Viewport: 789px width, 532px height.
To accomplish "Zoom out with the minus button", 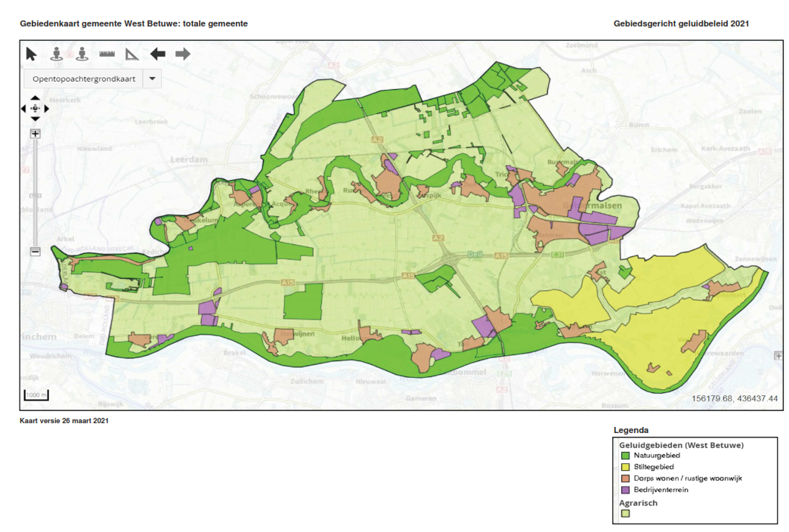I will click(35, 252).
